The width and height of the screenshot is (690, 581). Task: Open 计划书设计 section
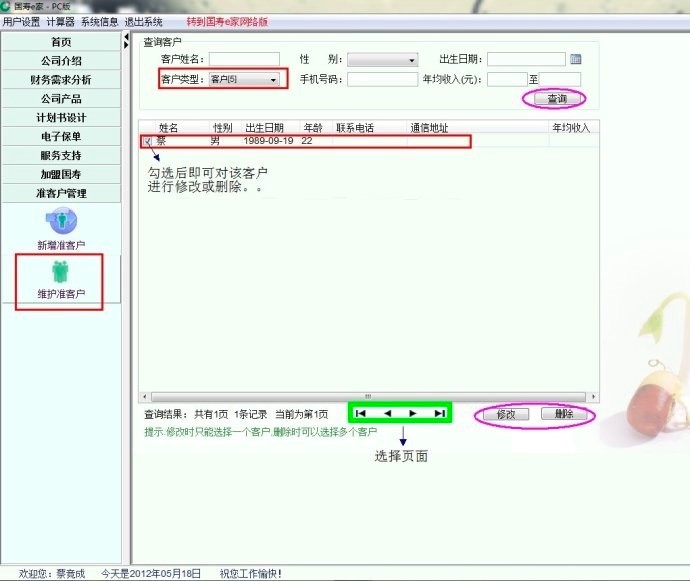(61, 118)
